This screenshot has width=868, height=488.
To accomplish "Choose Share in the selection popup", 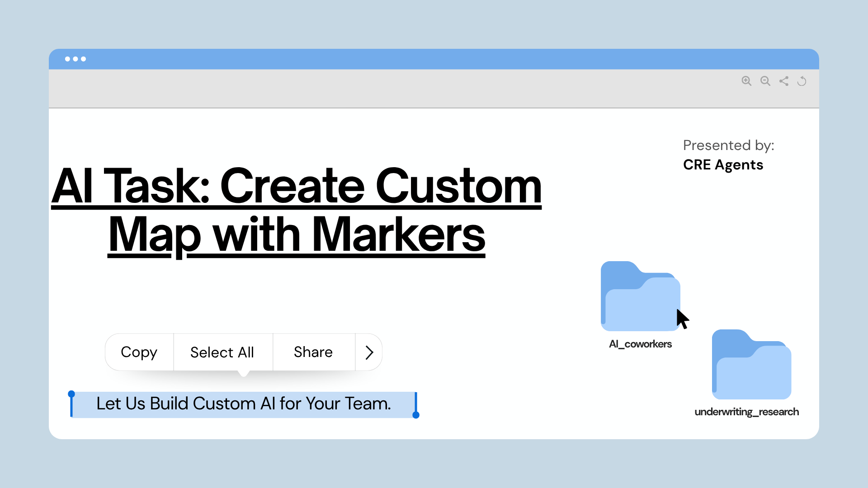I will point(313,352).
